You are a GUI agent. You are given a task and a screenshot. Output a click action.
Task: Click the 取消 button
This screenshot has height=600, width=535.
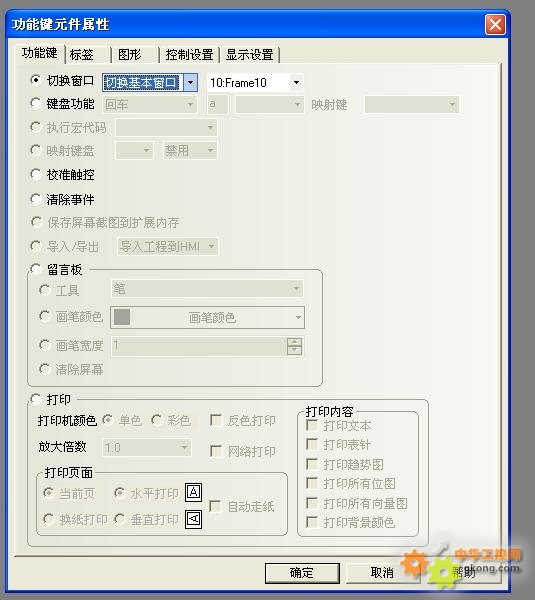coord(382,572)
